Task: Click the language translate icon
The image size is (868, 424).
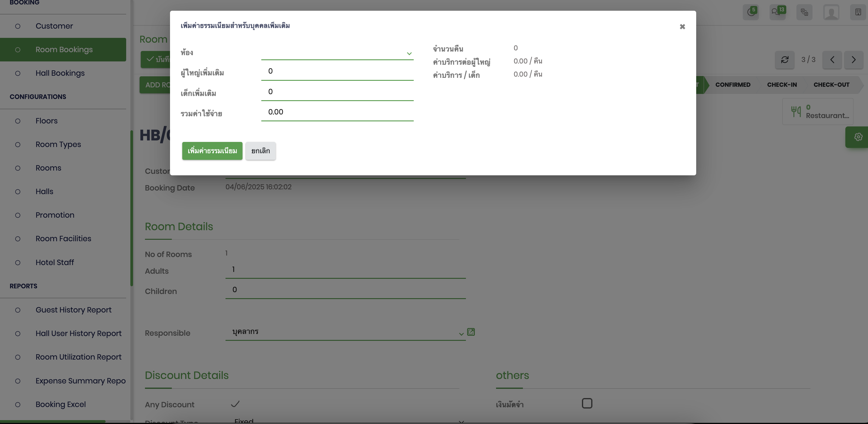Action: (804, 13)
